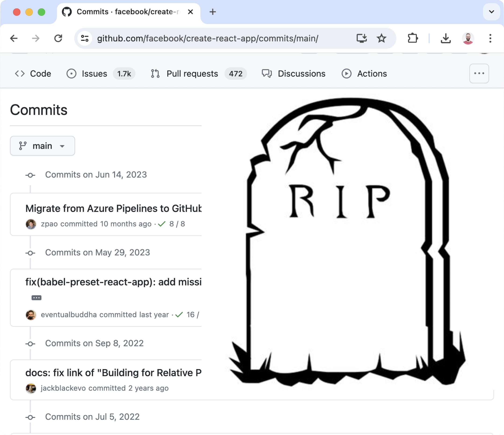Click the GitHub favicon on the tab
Screen dimensions: 504x435
(67, 12)
